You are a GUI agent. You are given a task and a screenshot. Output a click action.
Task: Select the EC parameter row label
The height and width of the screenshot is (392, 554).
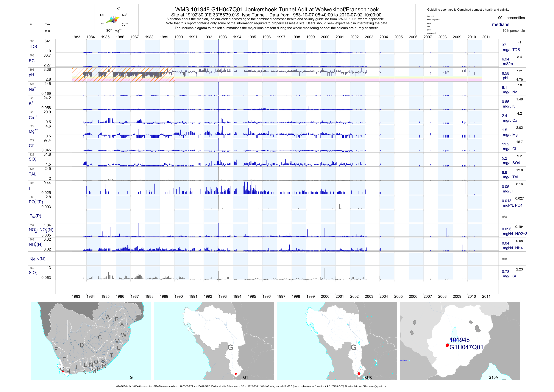click(32, 61)
